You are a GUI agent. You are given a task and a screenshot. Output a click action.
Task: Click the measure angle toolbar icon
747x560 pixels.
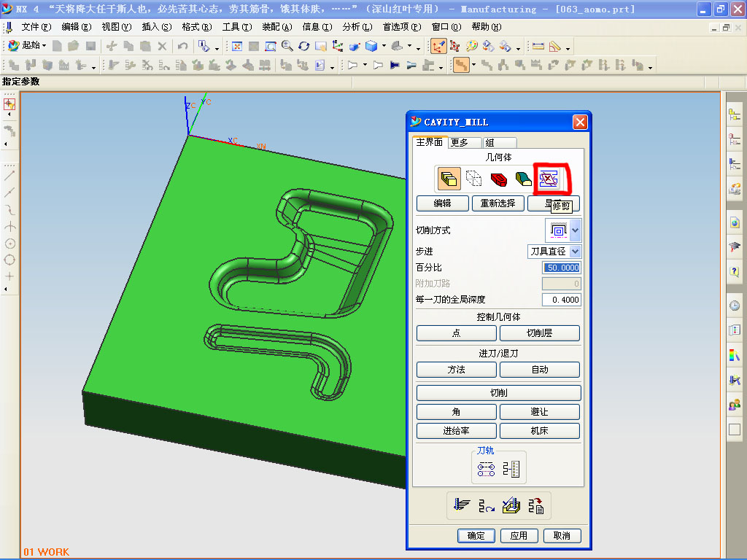[555, 46]
